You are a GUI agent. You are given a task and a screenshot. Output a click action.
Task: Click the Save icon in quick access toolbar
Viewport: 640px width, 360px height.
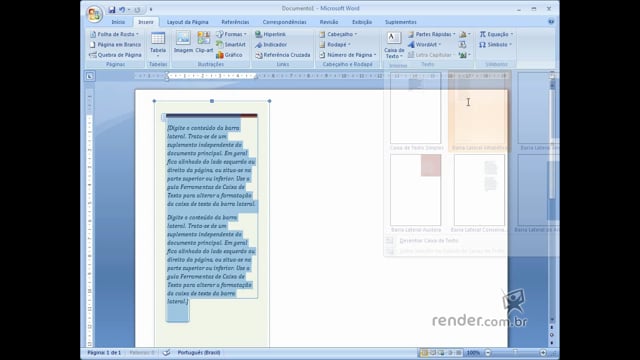click(111, 9)
